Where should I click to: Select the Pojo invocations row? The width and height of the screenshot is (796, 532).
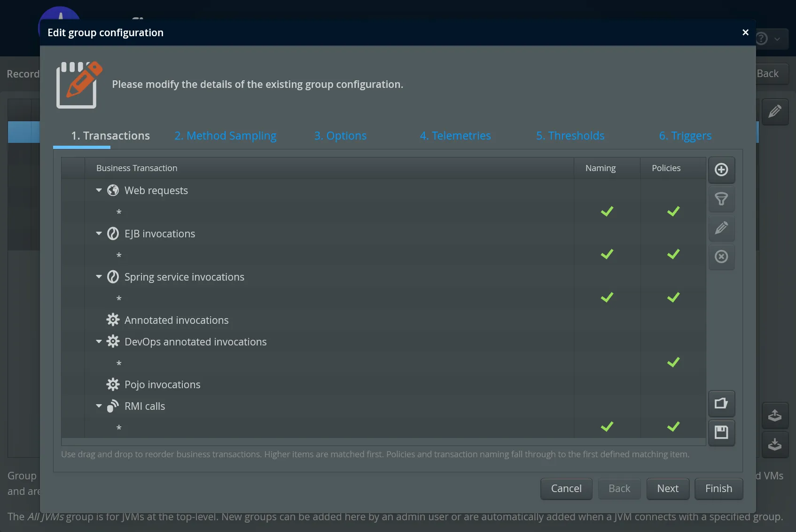[x=162, y=384]
